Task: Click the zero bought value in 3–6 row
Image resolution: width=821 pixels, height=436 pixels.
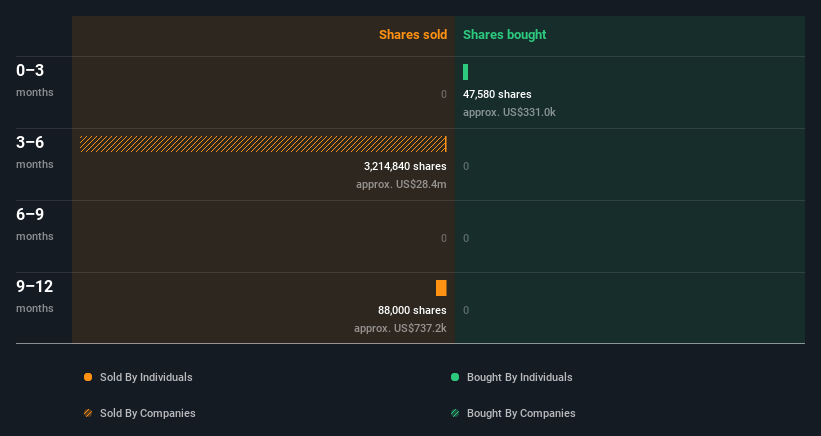Action: click(x=466, y=166)
